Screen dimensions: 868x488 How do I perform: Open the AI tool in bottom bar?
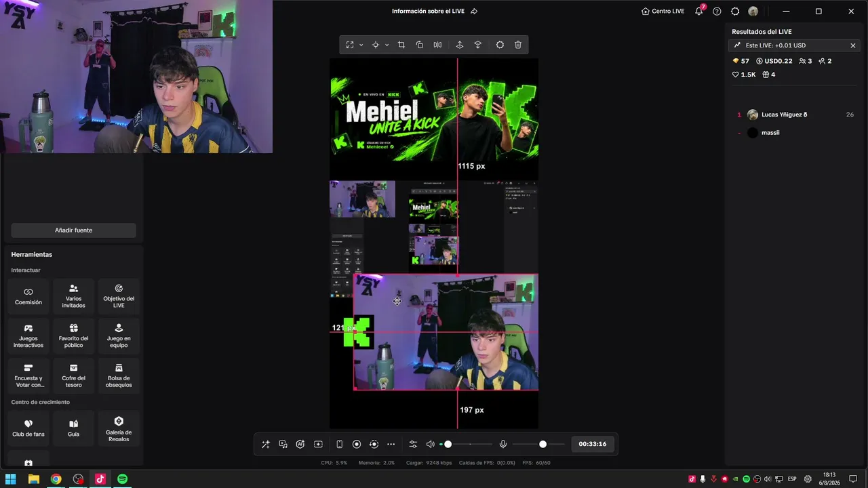[x=300, y=444]
